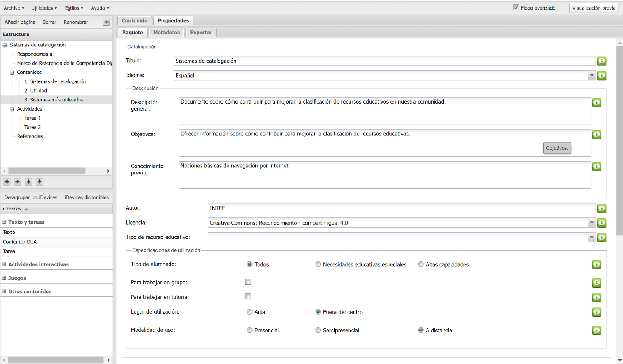Open the Idioma dropdown arrow
The image size is (623, 364).
(592, 75)
